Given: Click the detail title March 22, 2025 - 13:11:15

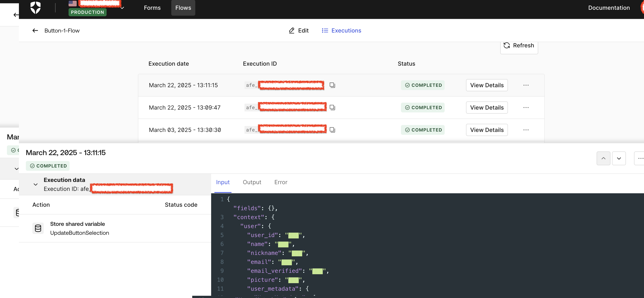Looking at the screenshot, I should (x=66, y=153).
